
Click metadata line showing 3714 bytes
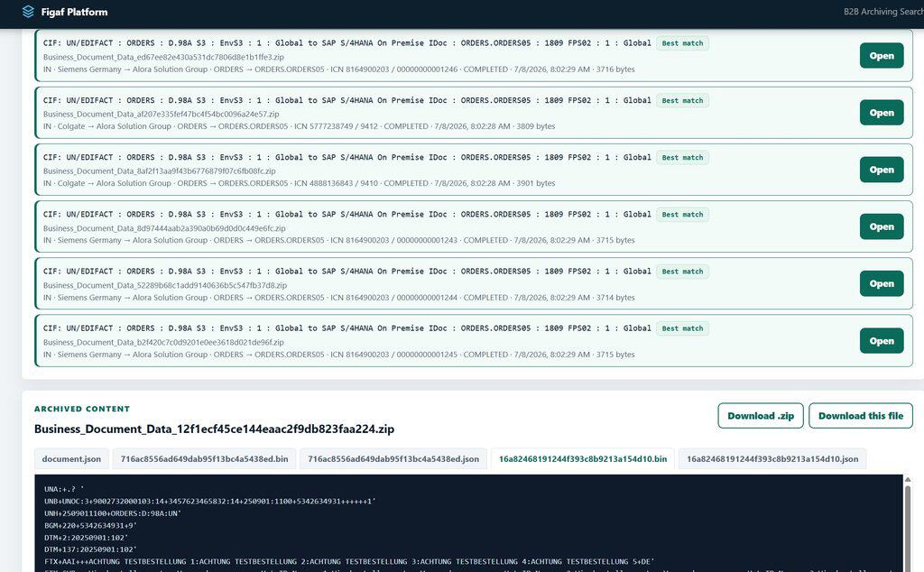[x=339, y=298]
